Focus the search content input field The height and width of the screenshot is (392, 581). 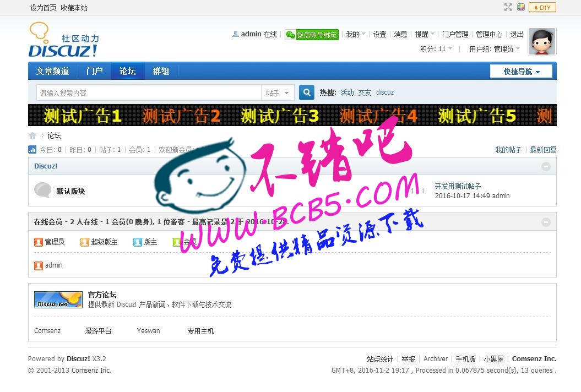149,92
